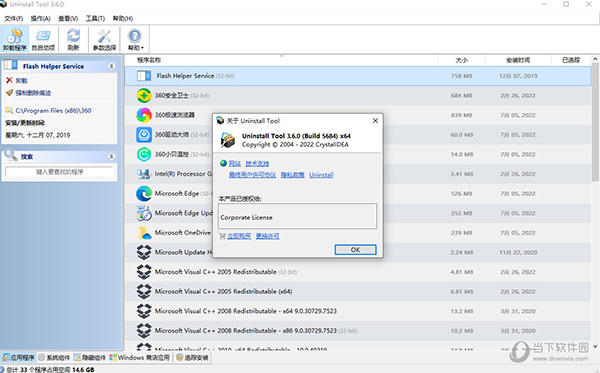Open the Help question-mark toolbar dropdown
Viewport: 600px width, 373px height.
(135, 39)
